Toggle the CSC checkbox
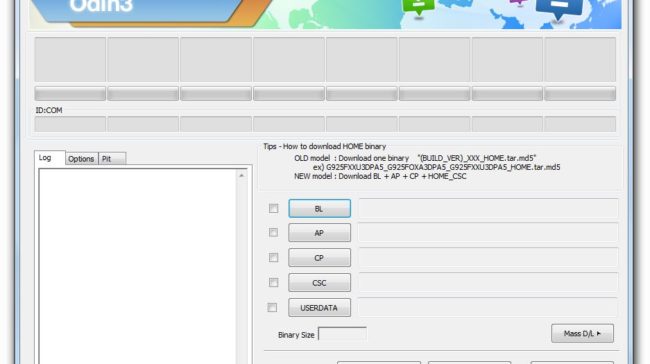The height and width of the screenshot is (364, 650). (x=274, y=282)
